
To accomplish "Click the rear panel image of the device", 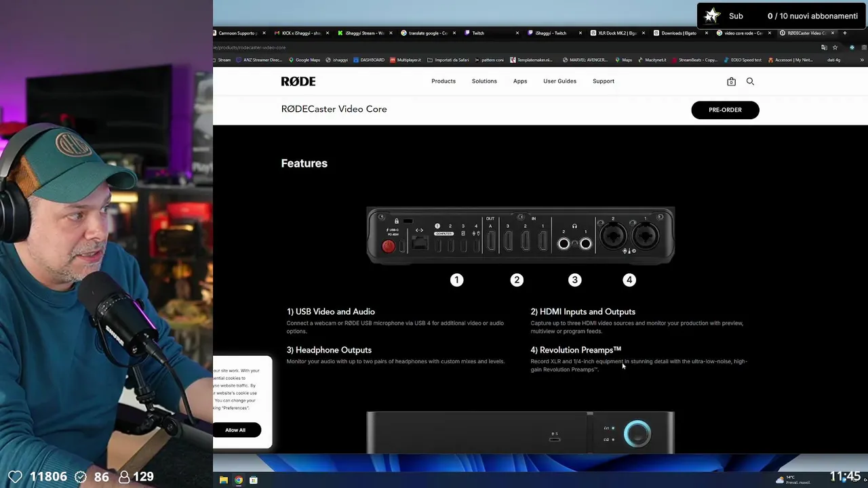I will click(x=520, y=235).
